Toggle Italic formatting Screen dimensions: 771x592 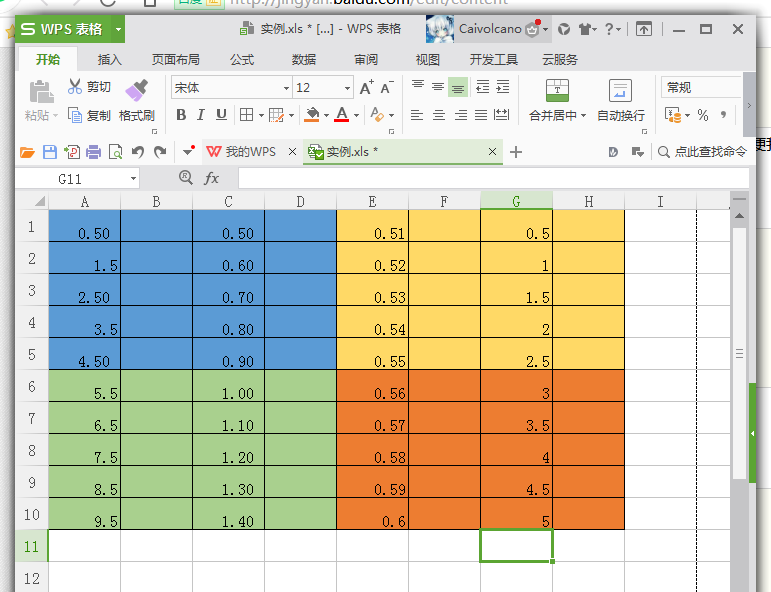click(x=201, y=115)
